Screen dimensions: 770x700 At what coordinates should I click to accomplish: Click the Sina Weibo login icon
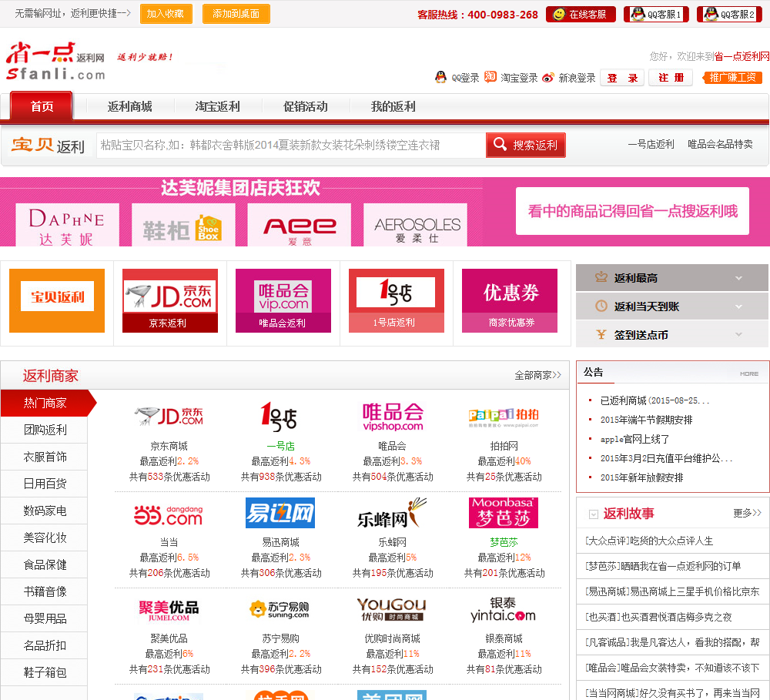[x=548, y=77]
